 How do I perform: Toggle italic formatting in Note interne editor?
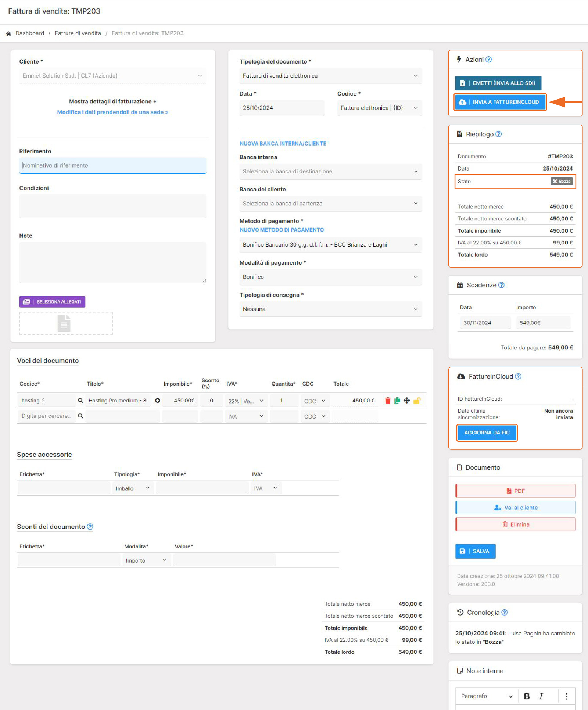click(x=541, y=696)
